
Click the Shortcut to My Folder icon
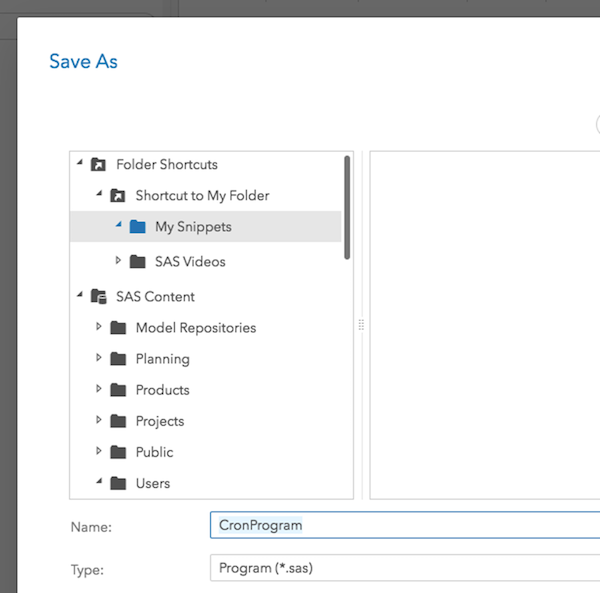coord(118,196)
